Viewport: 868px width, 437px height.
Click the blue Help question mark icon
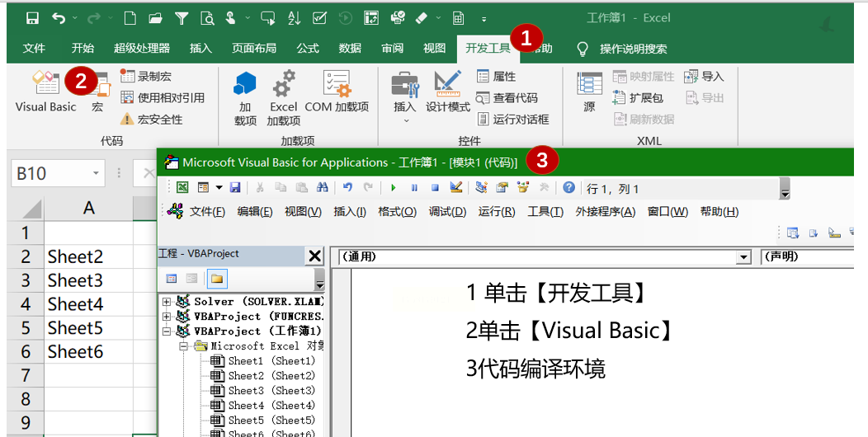pos(569,187)
